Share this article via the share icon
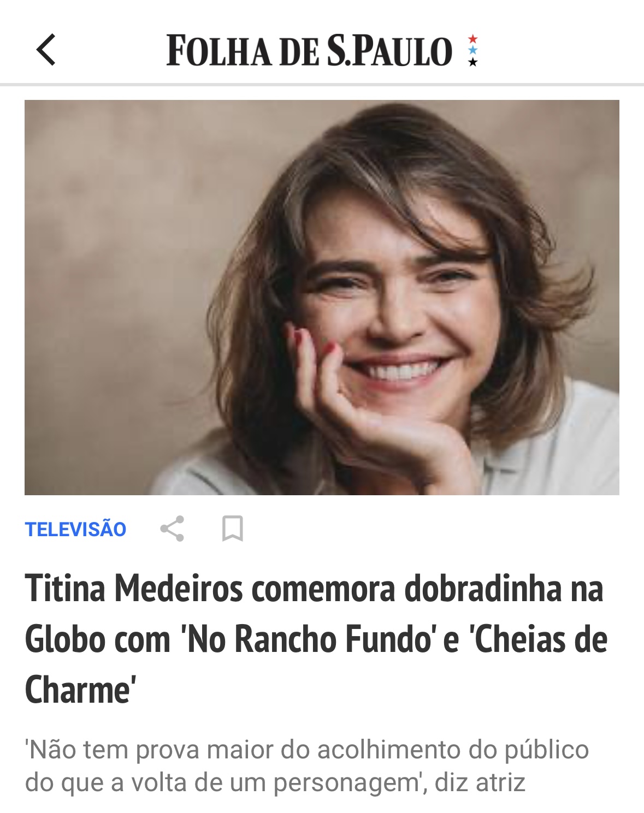Screen dimensions: 644x813 tap(172, 529)
